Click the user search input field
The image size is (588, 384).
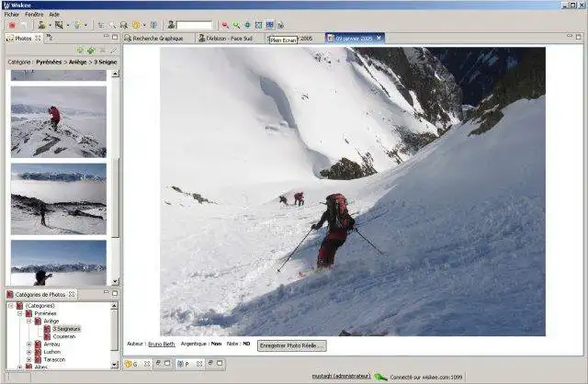(x=194, y=26)
